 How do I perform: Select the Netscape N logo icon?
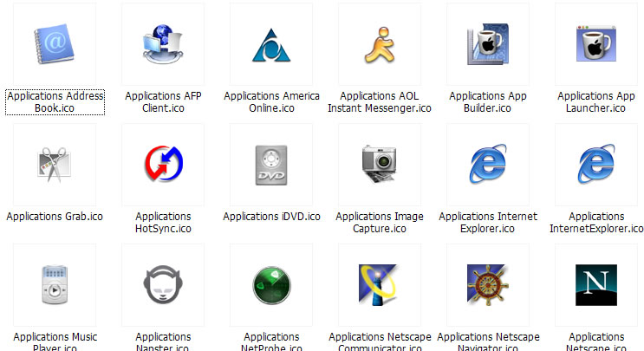pos(596,285)
